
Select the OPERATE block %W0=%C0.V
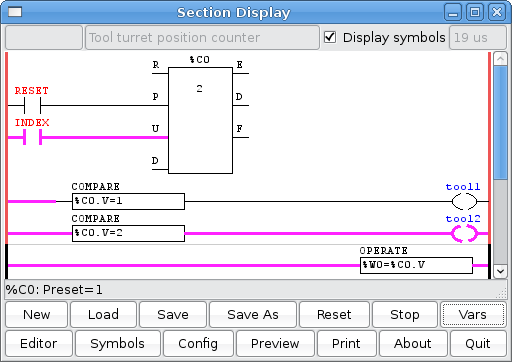point(416,265)
